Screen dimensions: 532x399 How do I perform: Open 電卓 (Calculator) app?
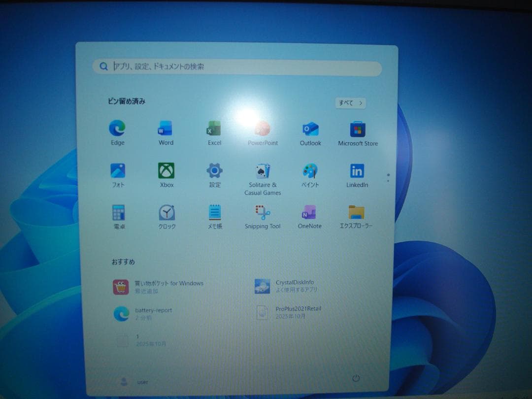pos(119,217)
